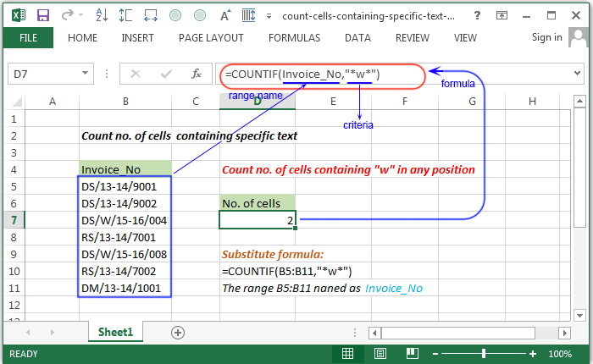Viewport: 593px width, 364px height.
Task: Customize Quick Access Toolbar dropdown
Action: (x=269, y=16)
